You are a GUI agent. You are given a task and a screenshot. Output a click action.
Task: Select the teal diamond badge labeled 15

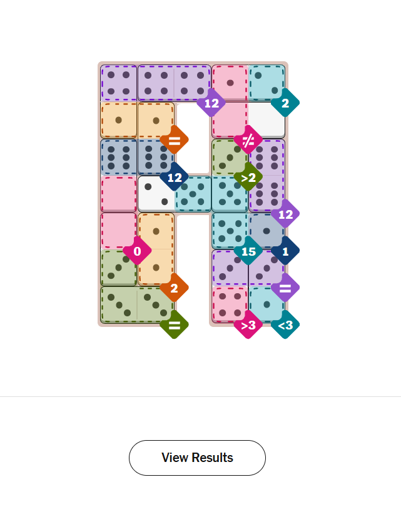pos(248,251)
